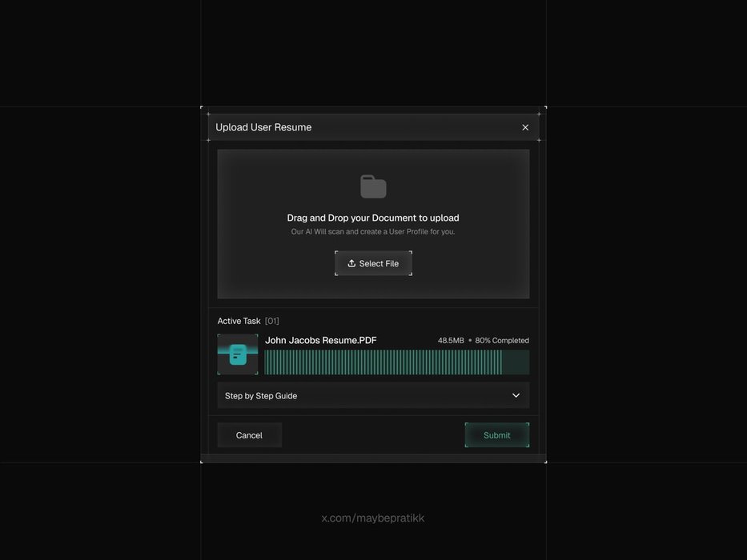Click the Submit button
747x560 pixels.
tap(497, 435)
